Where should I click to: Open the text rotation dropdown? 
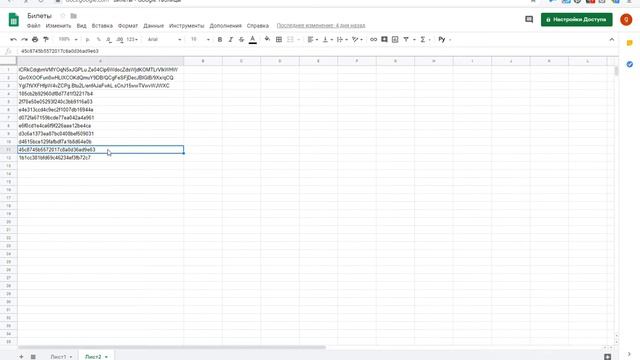click(x=357, y=40)
